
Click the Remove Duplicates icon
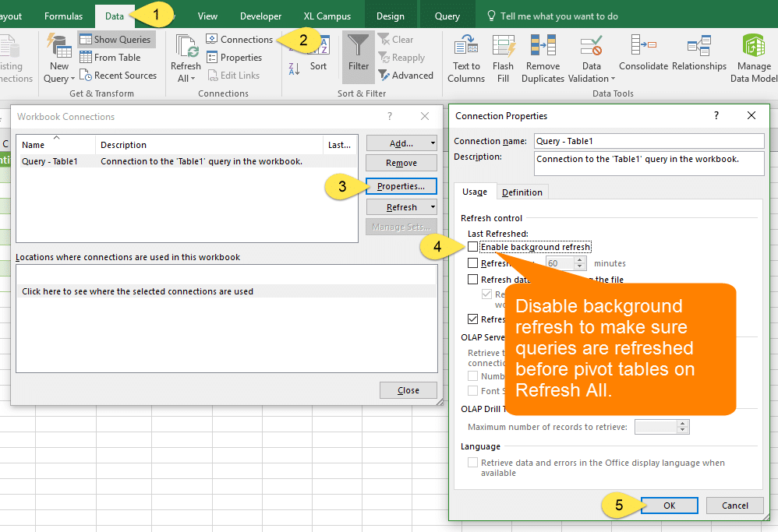pyautogui.click(x=543, y=46)
